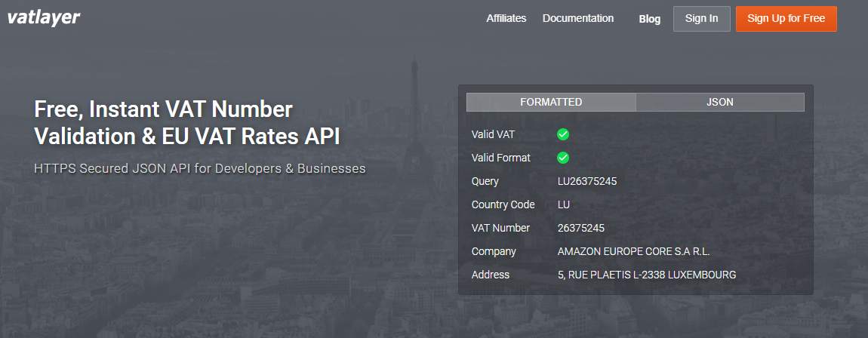The width and height of the screenshot is (868, 338).
Task: Click the VAT Number label
Action: (x=500, y=228)
